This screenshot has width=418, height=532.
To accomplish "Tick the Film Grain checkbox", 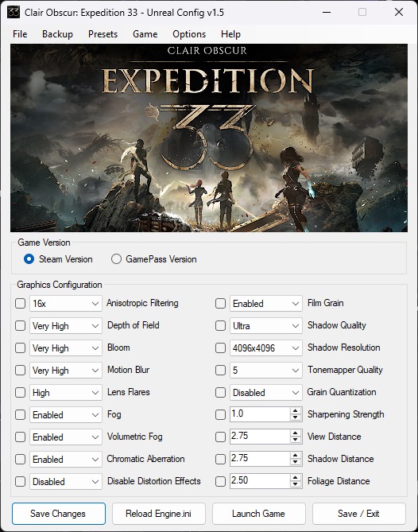I will tap(221, 303).
